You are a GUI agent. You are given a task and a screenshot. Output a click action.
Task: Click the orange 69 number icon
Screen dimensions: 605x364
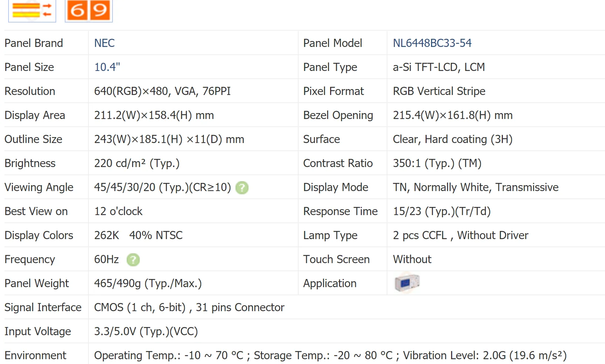89,10
